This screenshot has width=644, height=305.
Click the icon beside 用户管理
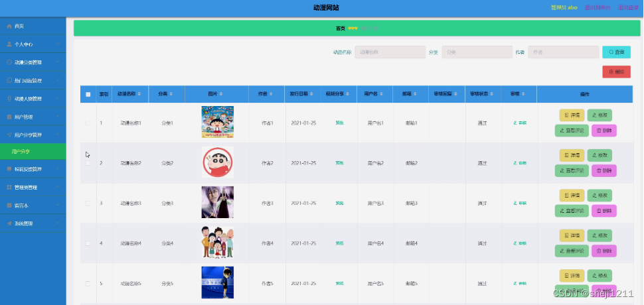coord(9,117)
